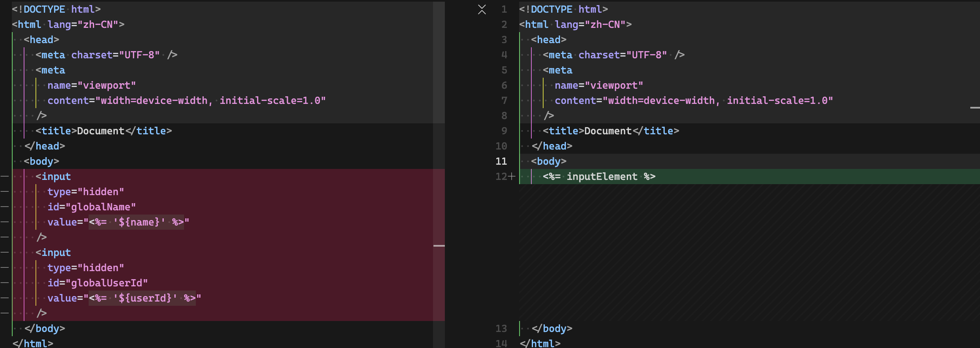Place cursor on inputElement in the added line
This screenshot has height=348, width=980.
coord(601,177)
